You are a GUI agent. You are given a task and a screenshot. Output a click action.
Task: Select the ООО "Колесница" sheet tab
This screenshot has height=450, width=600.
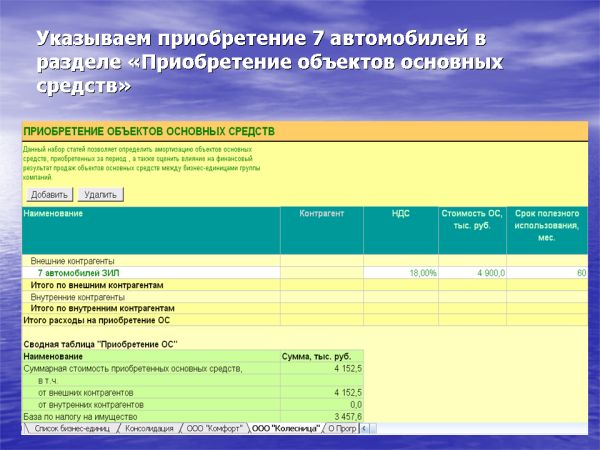[x=286, y=429]
